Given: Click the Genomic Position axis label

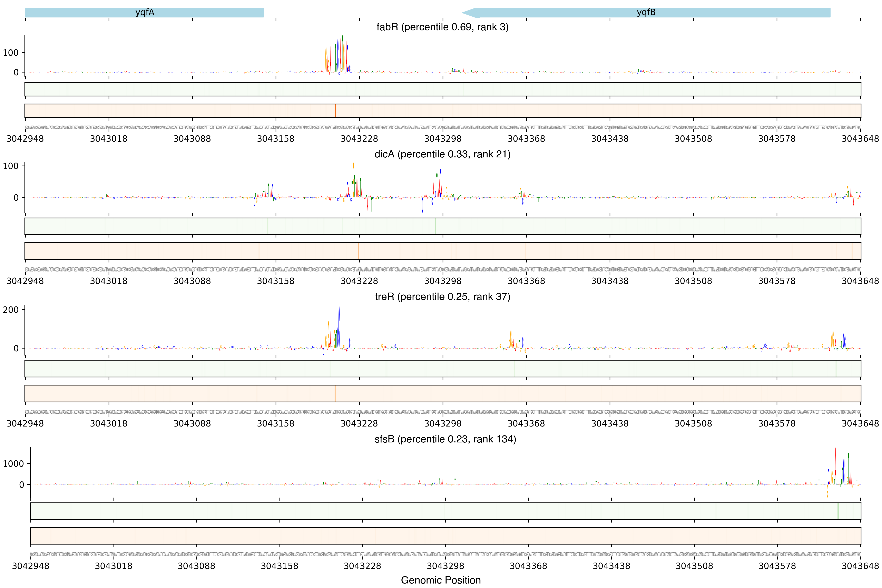Looking at the screenshot, I should (x=441, y=580).
